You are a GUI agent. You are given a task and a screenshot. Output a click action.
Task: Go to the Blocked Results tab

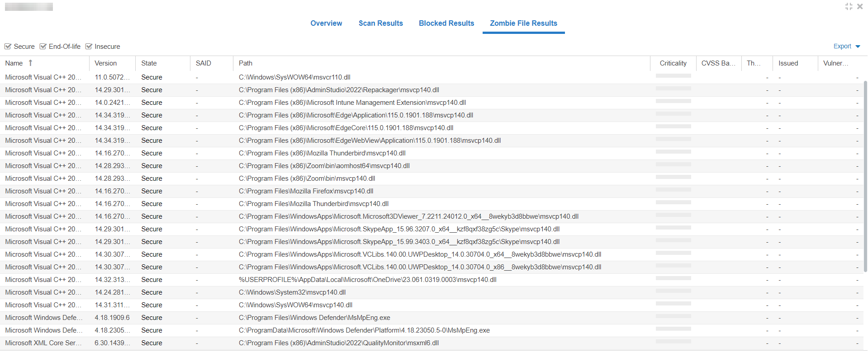446,23
